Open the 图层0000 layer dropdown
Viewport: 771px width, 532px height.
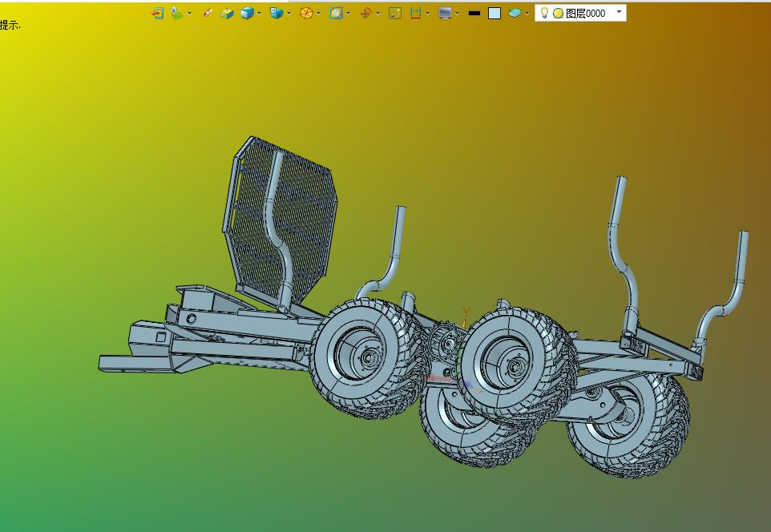(619, 13)
